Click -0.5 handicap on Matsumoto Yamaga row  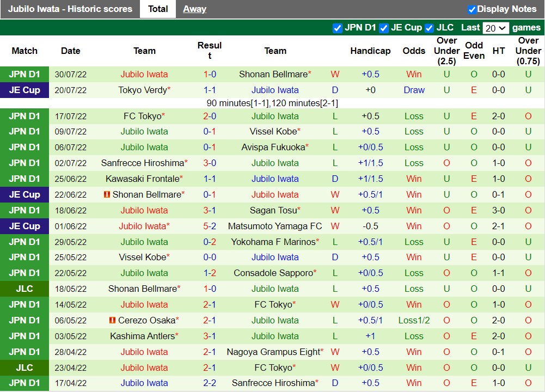pos(370,226)
